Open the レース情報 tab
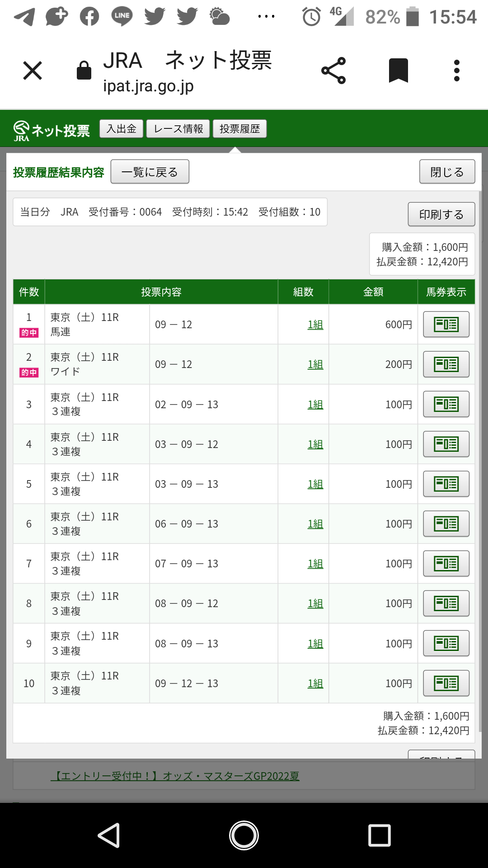Viewport: 488px width, 868px height. pyautogui.click(x=178, y=129)
